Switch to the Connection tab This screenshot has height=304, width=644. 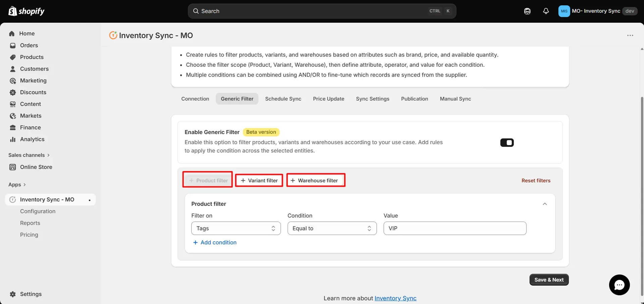195,99
